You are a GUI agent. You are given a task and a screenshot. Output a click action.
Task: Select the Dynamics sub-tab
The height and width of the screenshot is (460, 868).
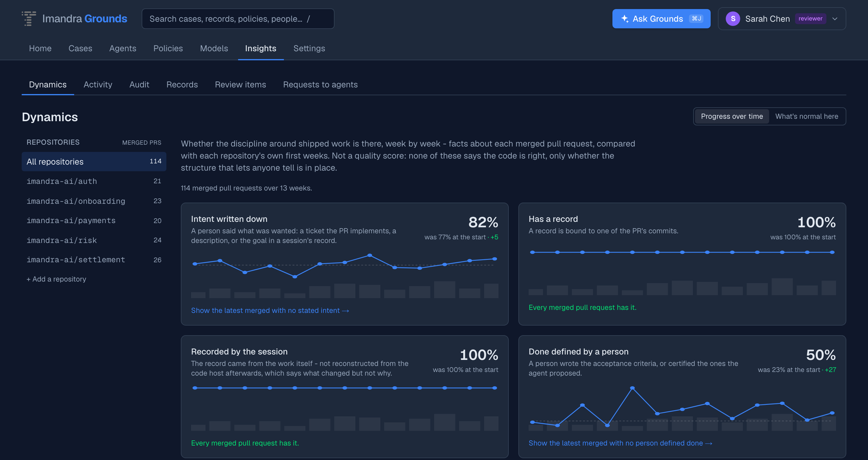48,85
